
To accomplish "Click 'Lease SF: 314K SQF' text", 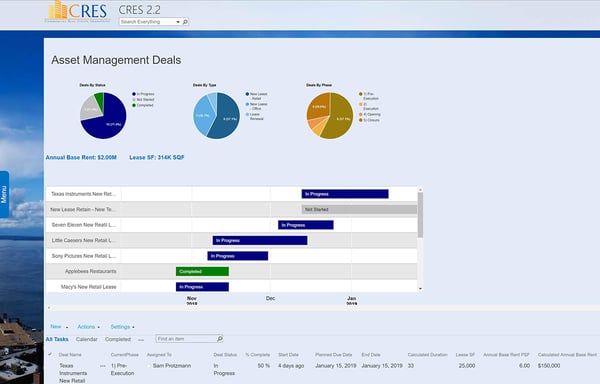I will click(x=157, y=158).
